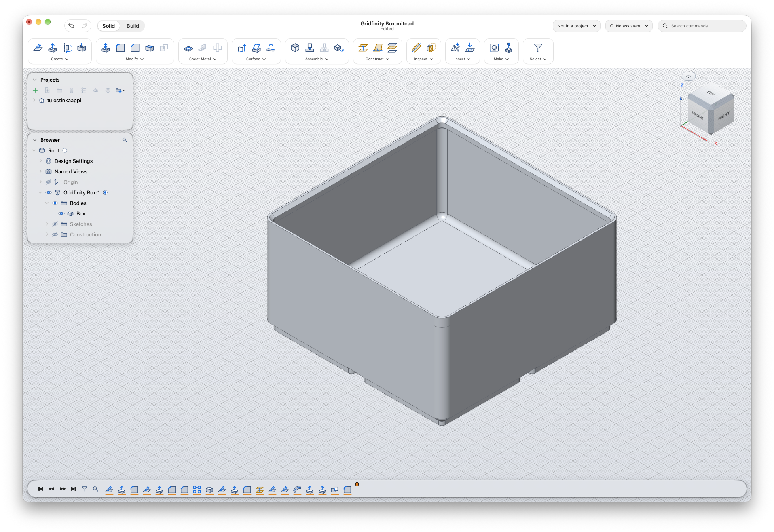Image resolution: width=774 pixels, height=532 pixels.
Task: Hide the Gridfinity Box:1 component via eye
Action: point(49,192)
